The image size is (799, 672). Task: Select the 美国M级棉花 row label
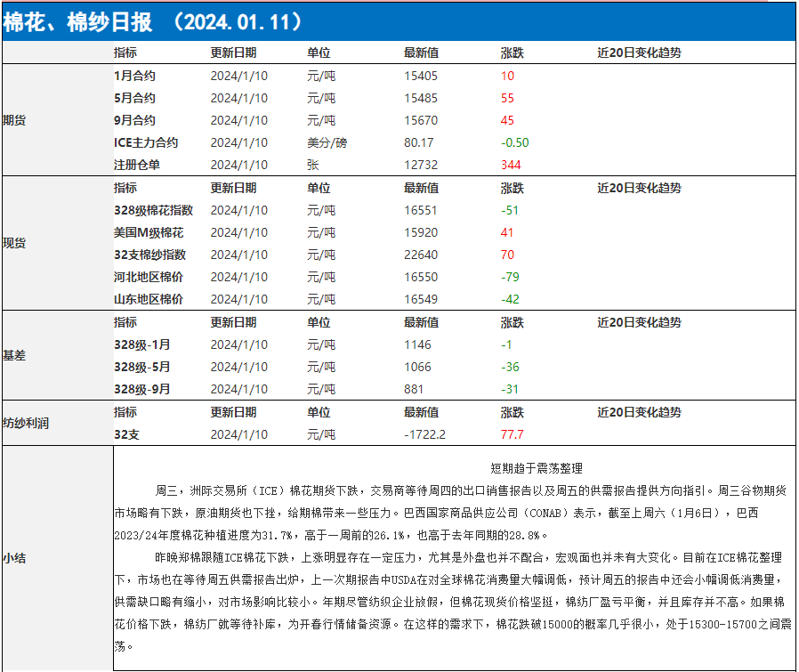pyautogui.click(x=149, y=233)
